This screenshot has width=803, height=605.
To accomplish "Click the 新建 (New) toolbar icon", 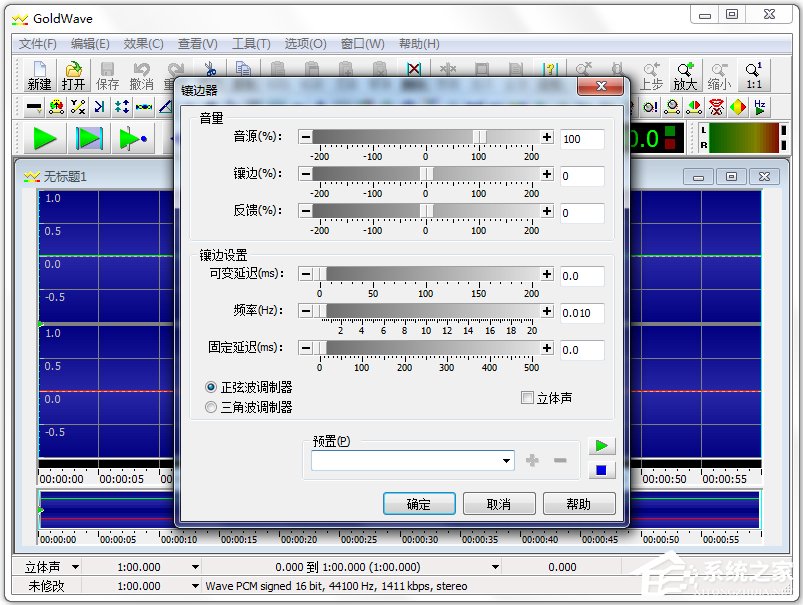I will point(39,75).
